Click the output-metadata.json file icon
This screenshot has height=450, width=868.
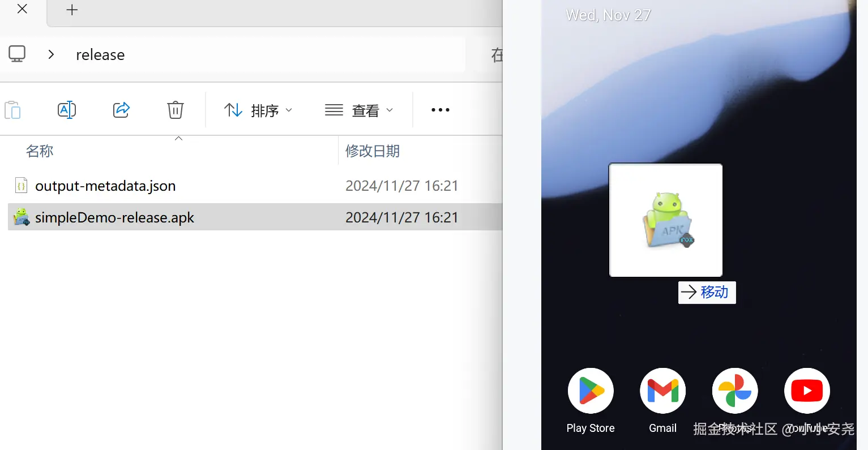(20, 185)
